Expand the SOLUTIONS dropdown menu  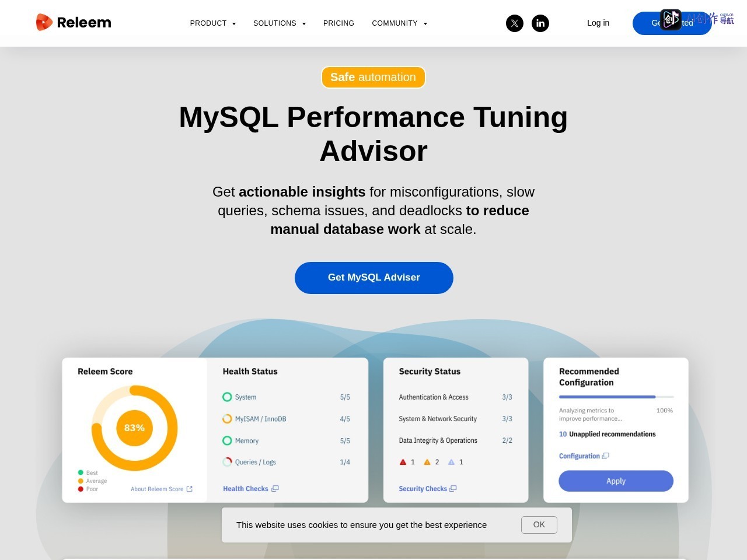(x=280, y=23)
